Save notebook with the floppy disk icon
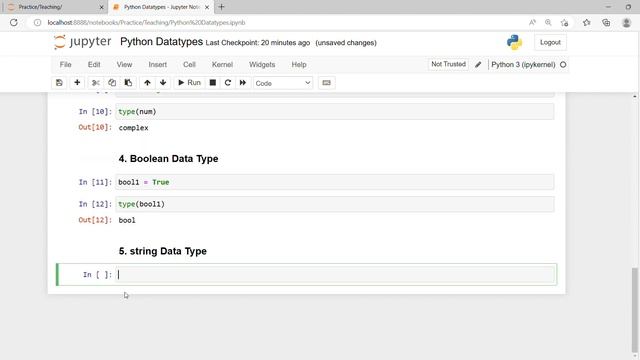The image size is (640, 360). click(x=59, y=83)
